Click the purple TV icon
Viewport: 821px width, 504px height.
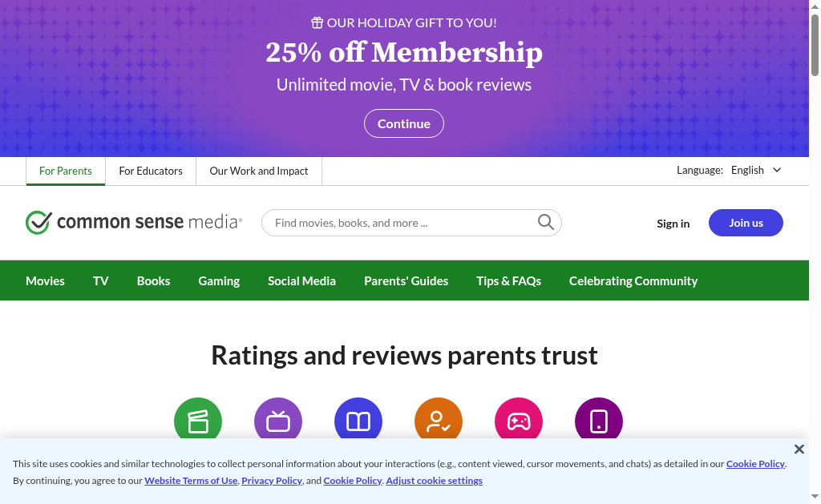pyautogui.click(x=278, y=421)
